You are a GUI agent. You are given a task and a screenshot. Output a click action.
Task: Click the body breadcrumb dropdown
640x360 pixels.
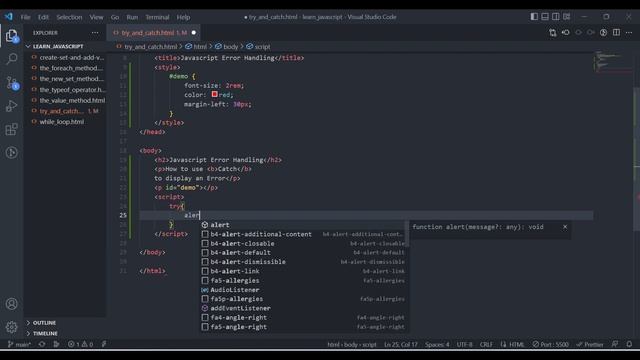click(x=227, y=47)
